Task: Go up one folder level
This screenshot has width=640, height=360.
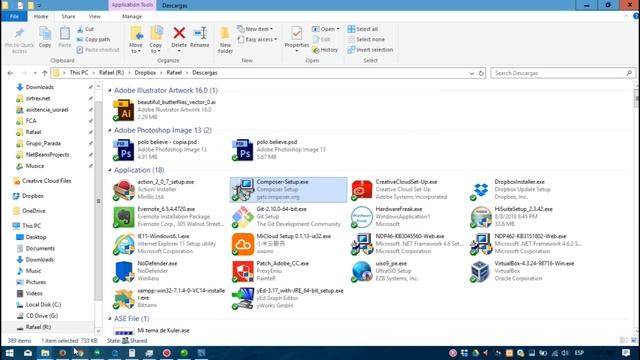Action: pos(45,73)
